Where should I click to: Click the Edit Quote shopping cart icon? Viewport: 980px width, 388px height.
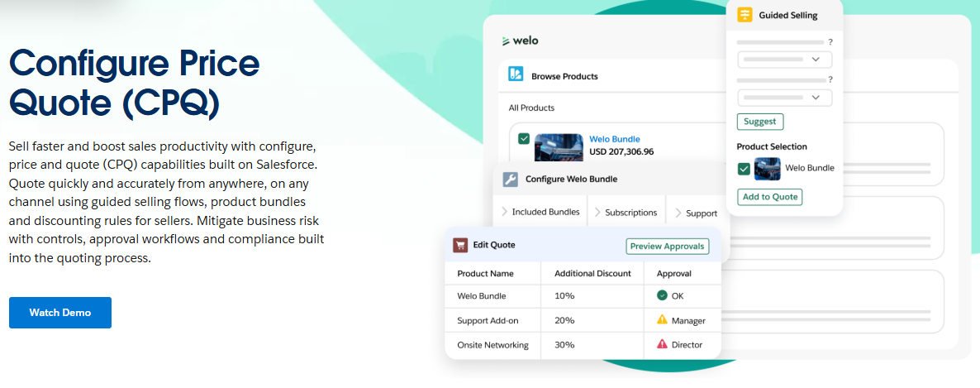[x=460, y=245]
